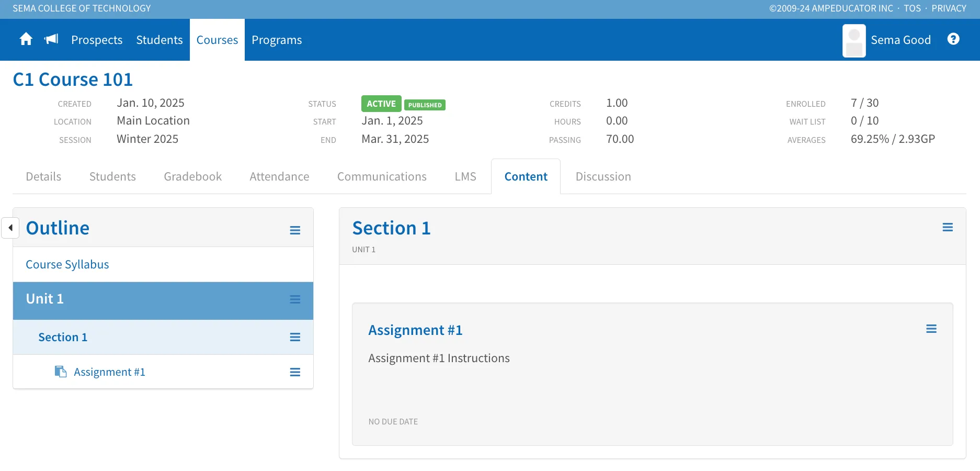Open the announcements megaphone icon

pyautogui.click(x=51, y=39)
